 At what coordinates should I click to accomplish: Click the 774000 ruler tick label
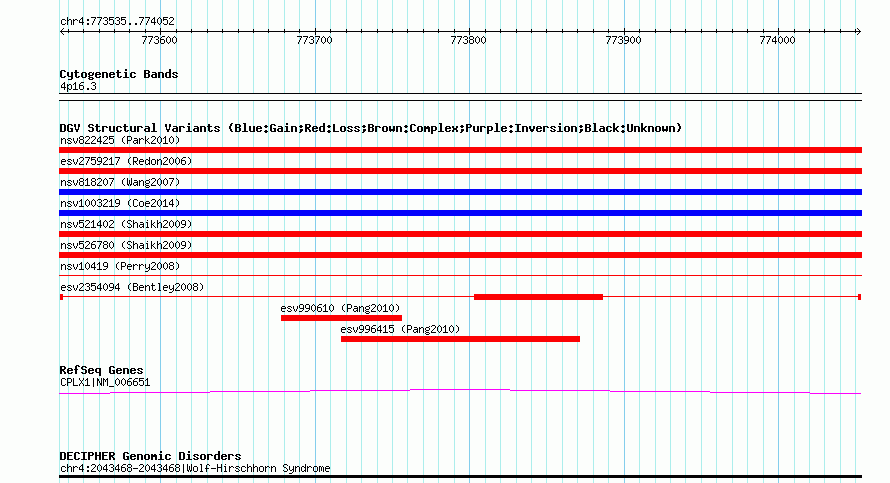point(777,40)
